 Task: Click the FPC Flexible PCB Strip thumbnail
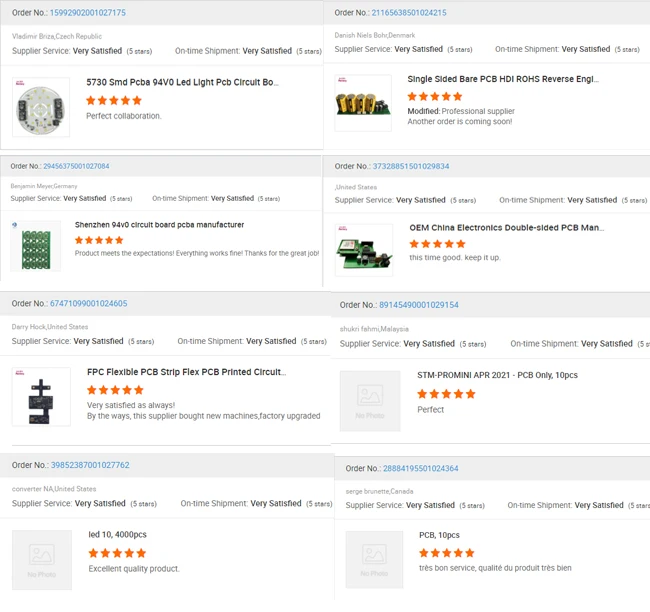41,396
